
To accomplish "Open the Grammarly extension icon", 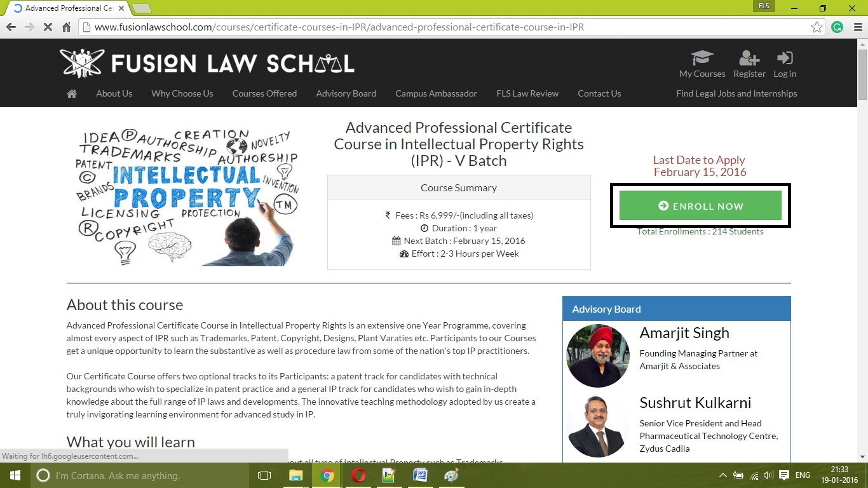I will click(837, 27).
